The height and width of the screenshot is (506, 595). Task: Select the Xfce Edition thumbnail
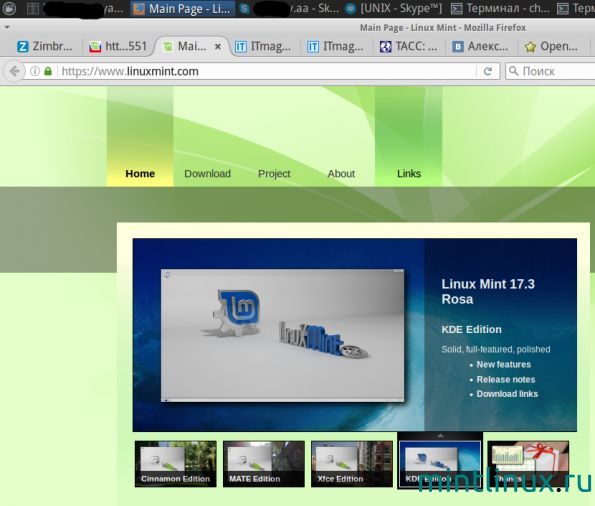(x=352, y=464)
